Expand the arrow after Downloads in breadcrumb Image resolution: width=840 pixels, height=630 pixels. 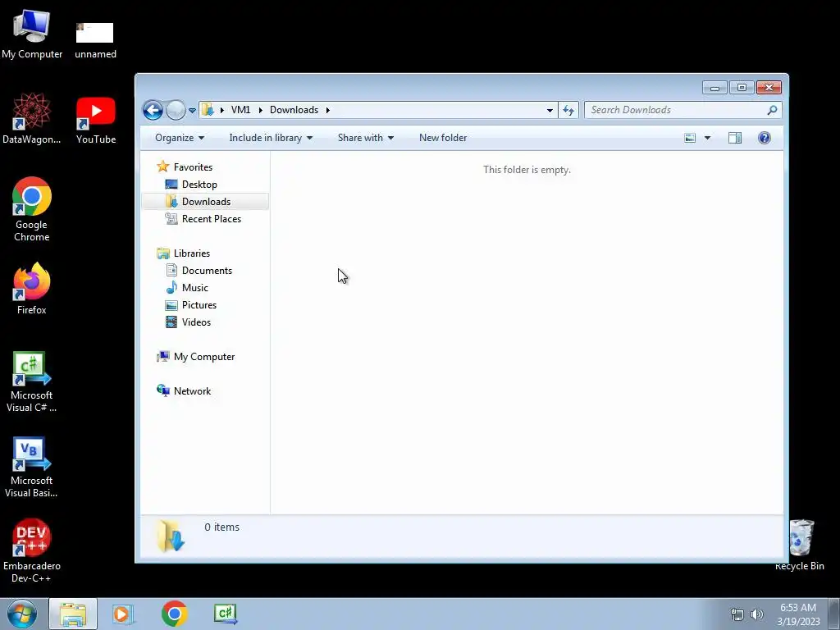(x=327, y=110)
